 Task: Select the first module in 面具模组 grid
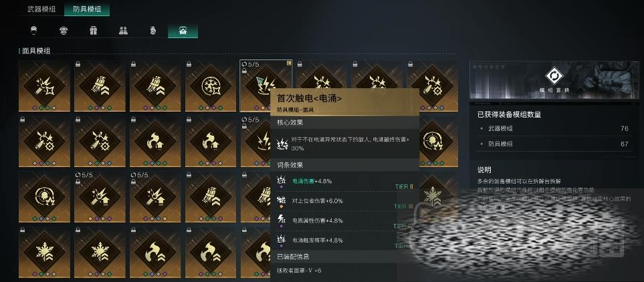click(44, 86)
